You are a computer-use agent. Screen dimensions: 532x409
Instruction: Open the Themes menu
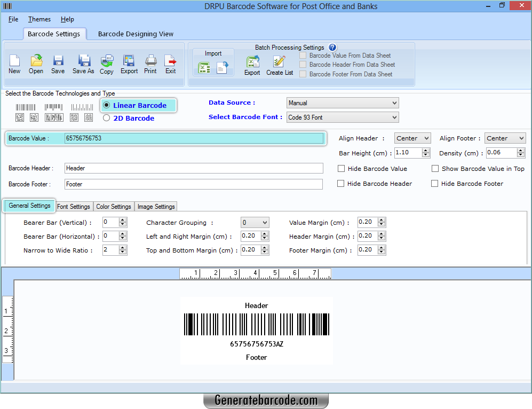tap(39, 19)
